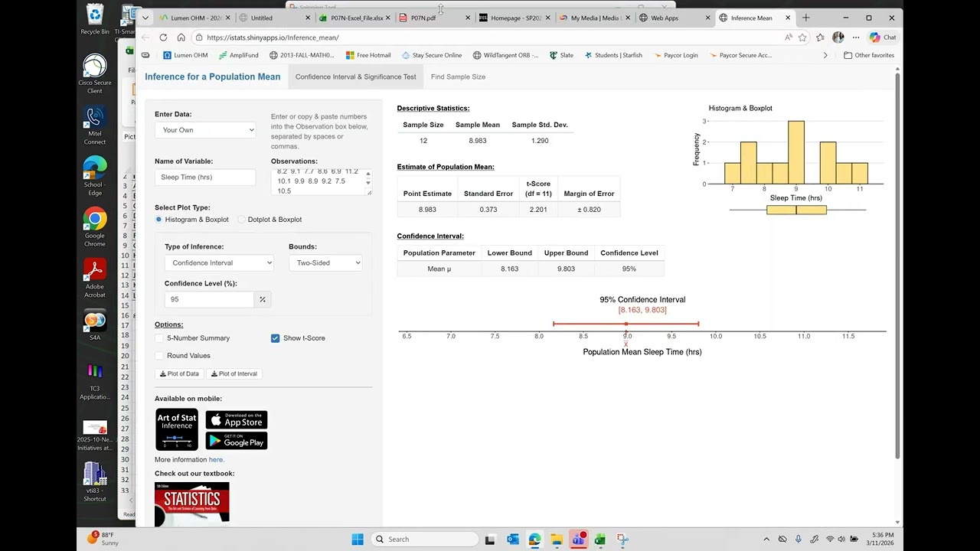Open the School Edge desktop shortcut
The height and width of the screenshot is (551, 980).
tap(95, 176)
